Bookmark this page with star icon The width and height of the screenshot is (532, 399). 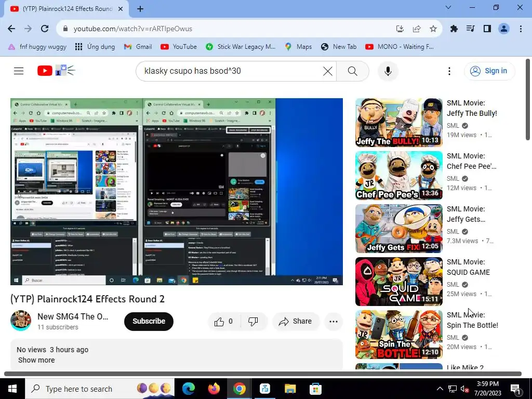coord(433,29)
